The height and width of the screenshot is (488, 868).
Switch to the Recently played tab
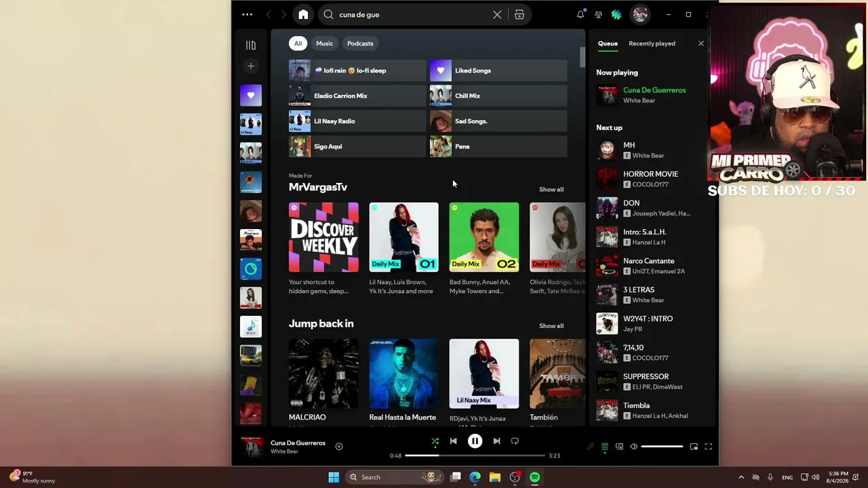[652, 43]
